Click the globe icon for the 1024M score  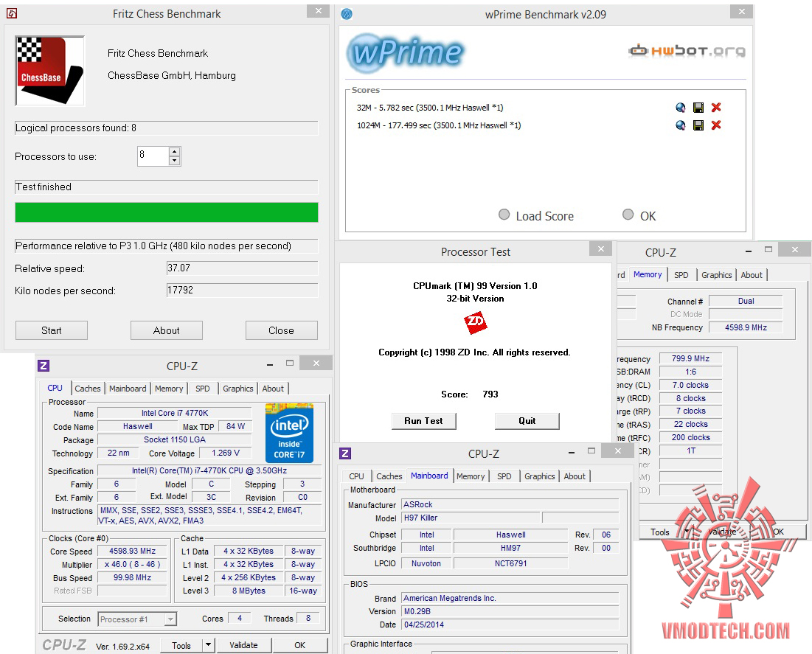coord(681,125)
